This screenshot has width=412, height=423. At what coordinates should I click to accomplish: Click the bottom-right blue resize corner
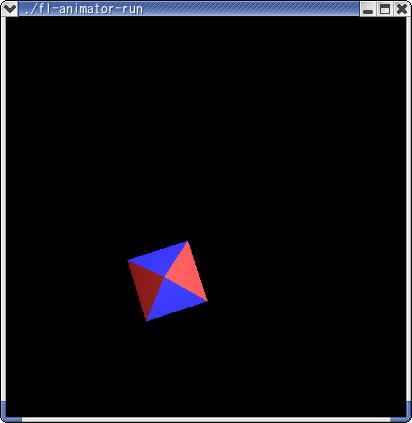coord(401,413)
